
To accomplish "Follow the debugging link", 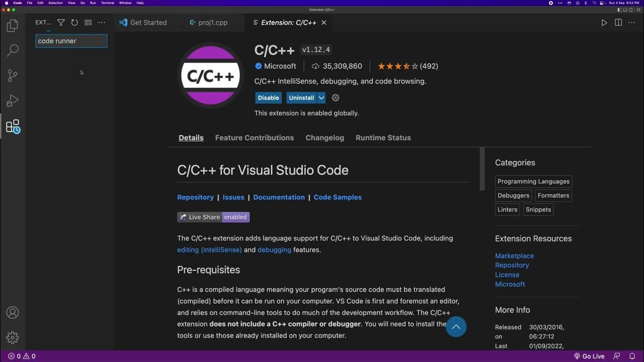I will point(274,250).
